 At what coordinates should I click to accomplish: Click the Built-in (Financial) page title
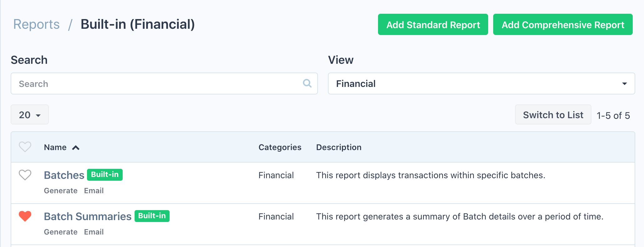(x=138, y=24)
